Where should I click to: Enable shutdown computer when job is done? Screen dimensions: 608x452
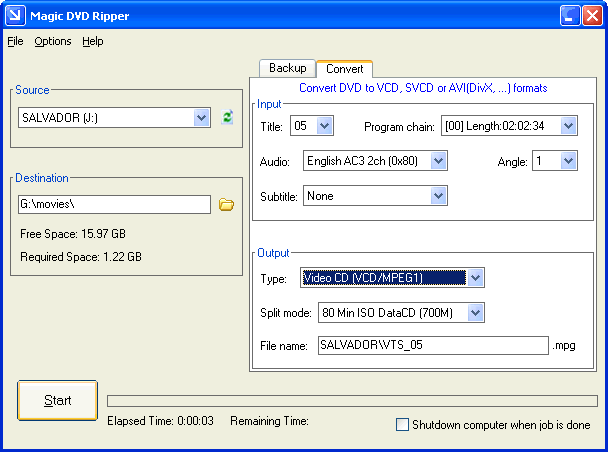click(x=402, y=424)
